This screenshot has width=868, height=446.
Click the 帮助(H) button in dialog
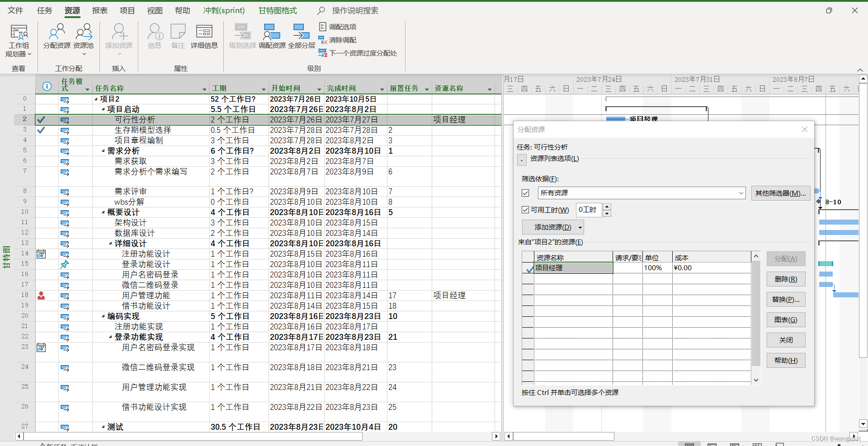pyautogui.click(x=786, y=361)
